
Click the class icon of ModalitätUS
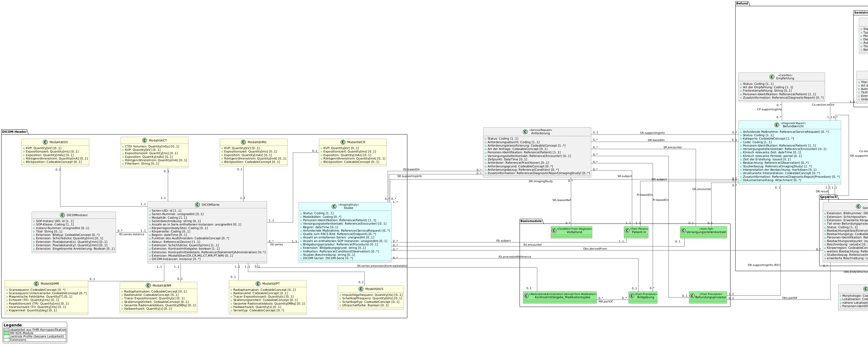tap(361, 289)
